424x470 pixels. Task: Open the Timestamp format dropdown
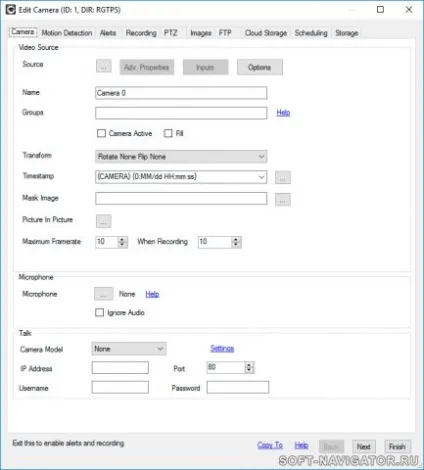[181, 177]
